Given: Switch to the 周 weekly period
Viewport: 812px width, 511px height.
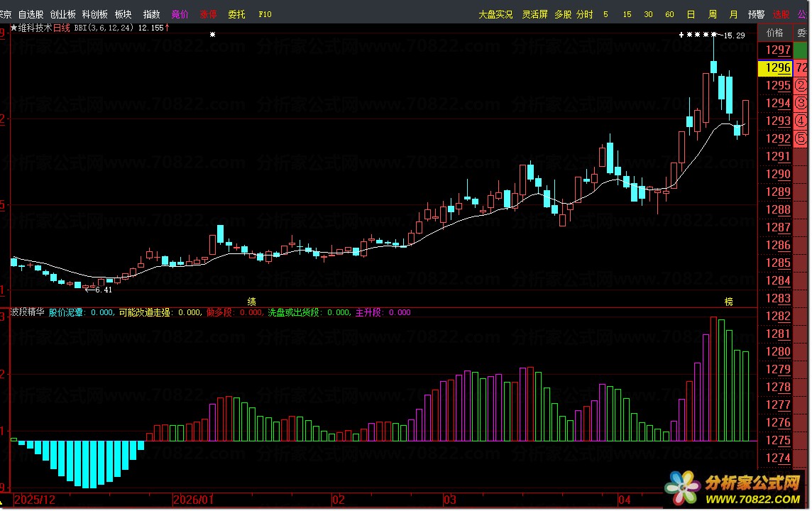Looking at the screenshot, I should 712,14.
